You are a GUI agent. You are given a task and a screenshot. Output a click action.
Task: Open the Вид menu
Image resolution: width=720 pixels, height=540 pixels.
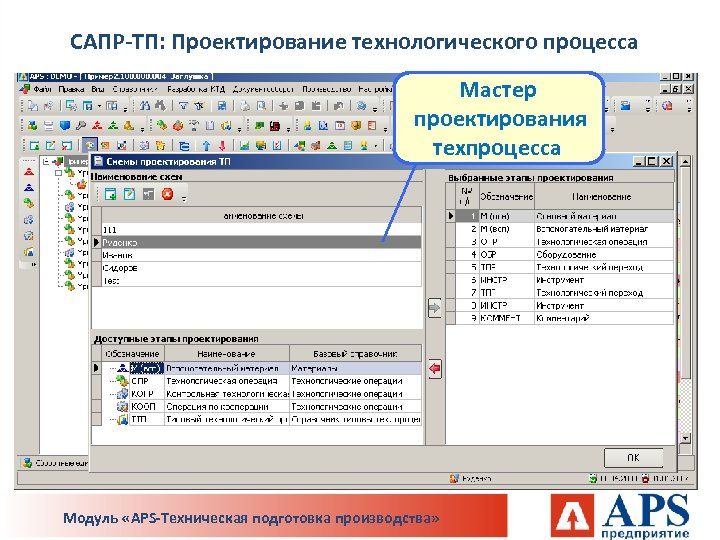pyautogui.click(x=98, y=90)
